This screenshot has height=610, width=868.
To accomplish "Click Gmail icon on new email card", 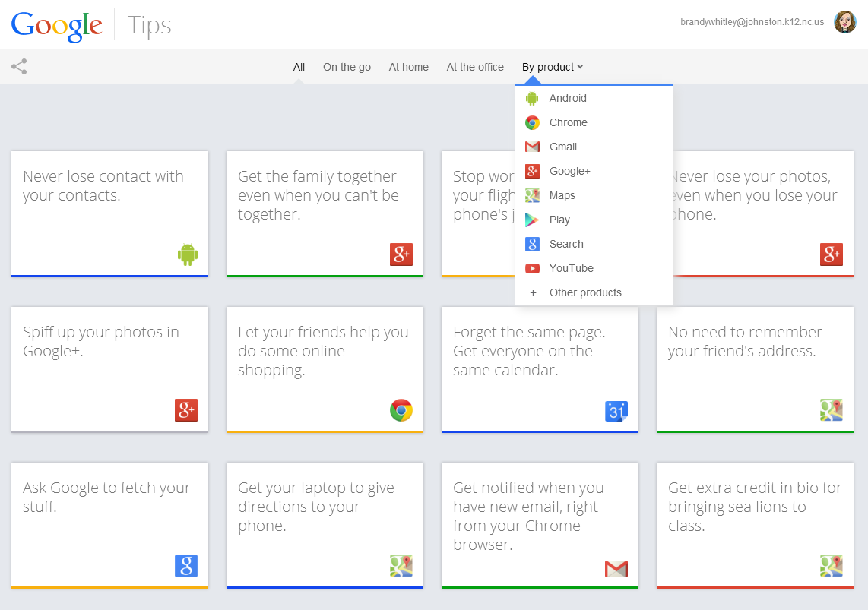I will click(616, 569).
